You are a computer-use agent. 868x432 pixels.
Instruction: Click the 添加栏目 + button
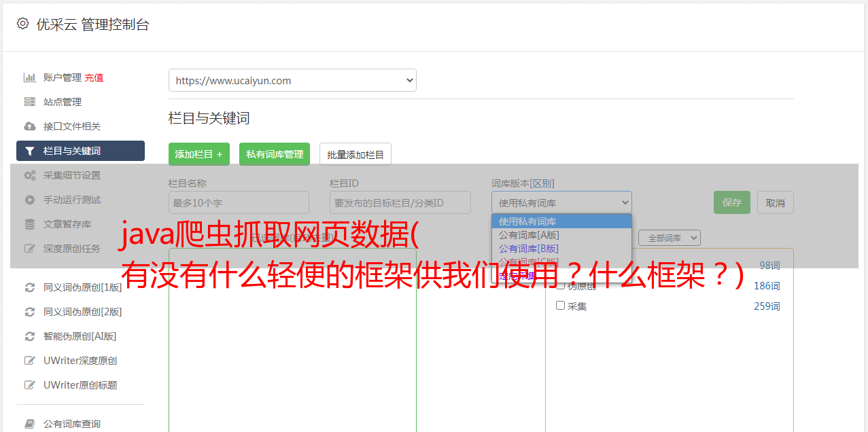199,154
